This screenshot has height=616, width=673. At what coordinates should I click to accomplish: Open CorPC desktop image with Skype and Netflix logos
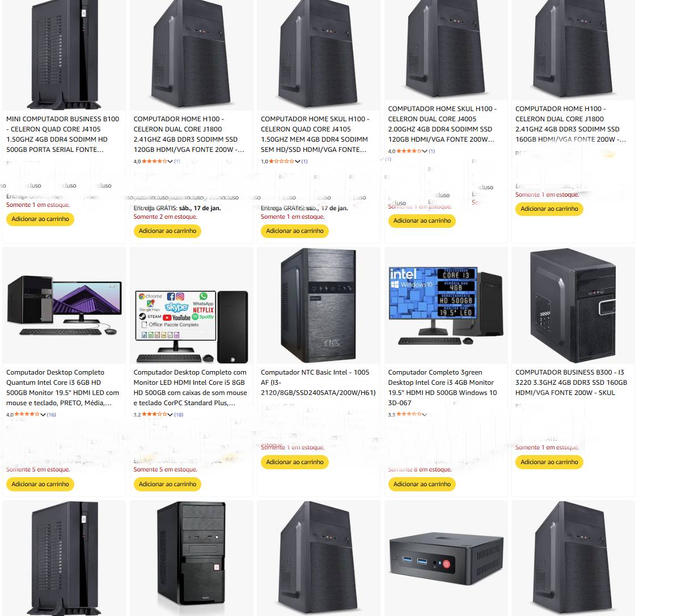pyautogui.click(x=192, y=327)
